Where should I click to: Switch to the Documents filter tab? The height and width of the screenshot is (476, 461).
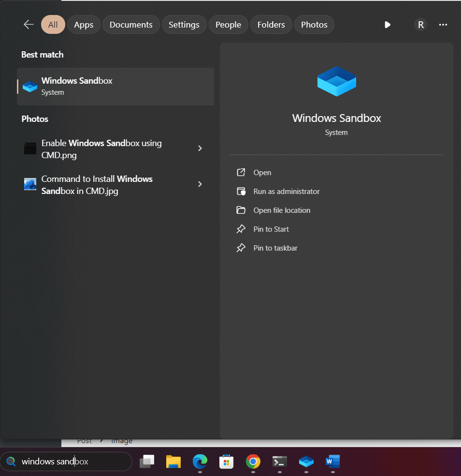(131, 25)
